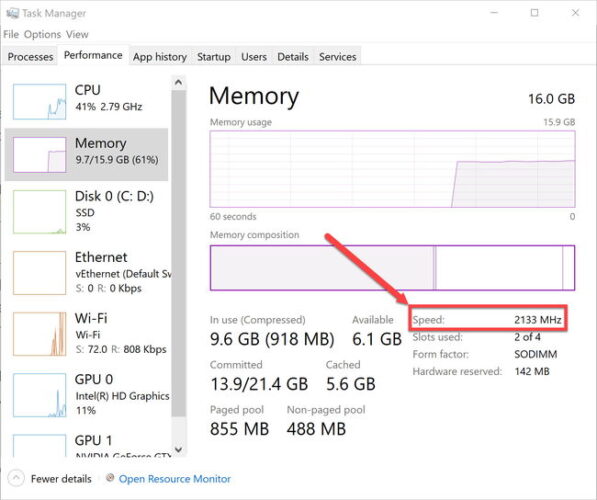
Task: Click the sidebar scroll up arrow
Action: [178, 82]
